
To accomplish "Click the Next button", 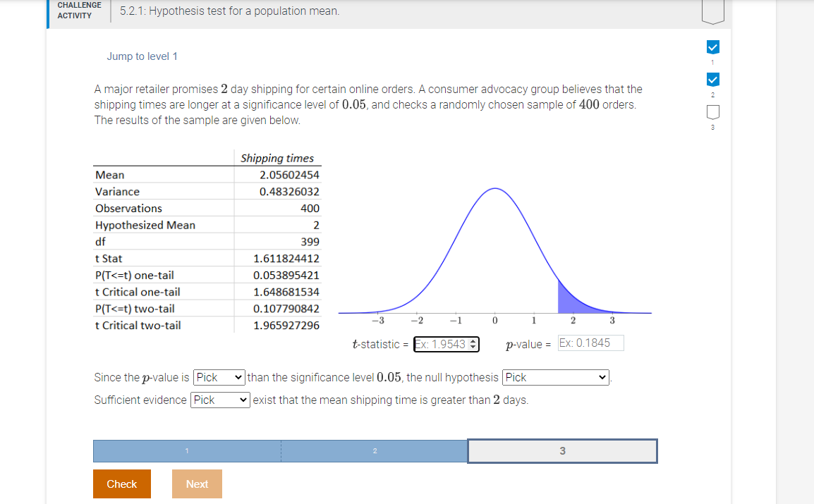I will pyautogui.click(x=197, y=484).
